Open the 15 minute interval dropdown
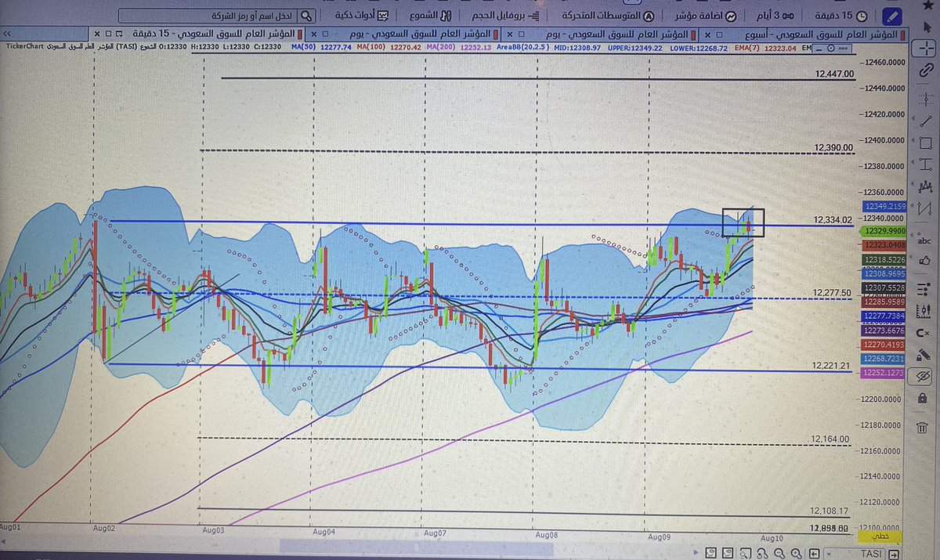 coord(842,16)
